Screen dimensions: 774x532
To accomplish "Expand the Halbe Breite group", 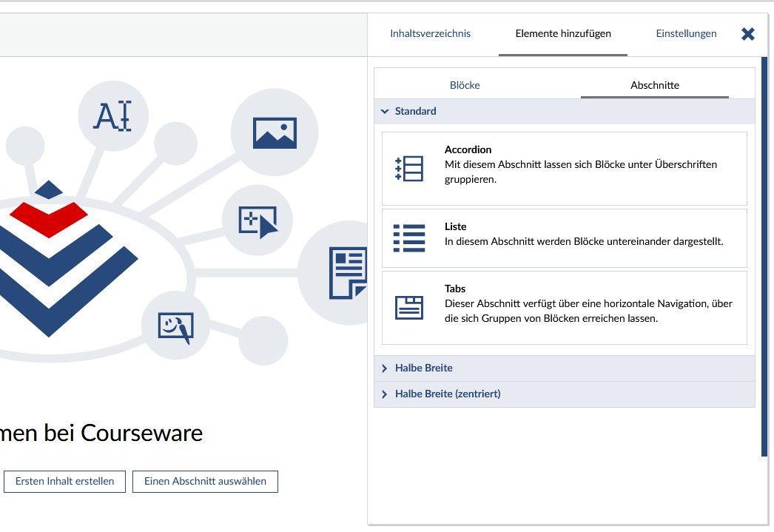I will click(x=423, y=368).
